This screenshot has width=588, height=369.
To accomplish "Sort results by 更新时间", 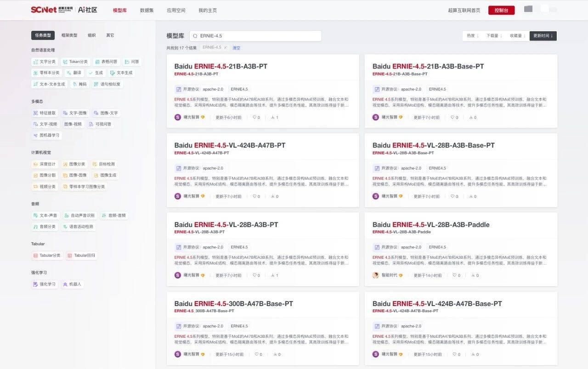I will click(x=543, y=36).
